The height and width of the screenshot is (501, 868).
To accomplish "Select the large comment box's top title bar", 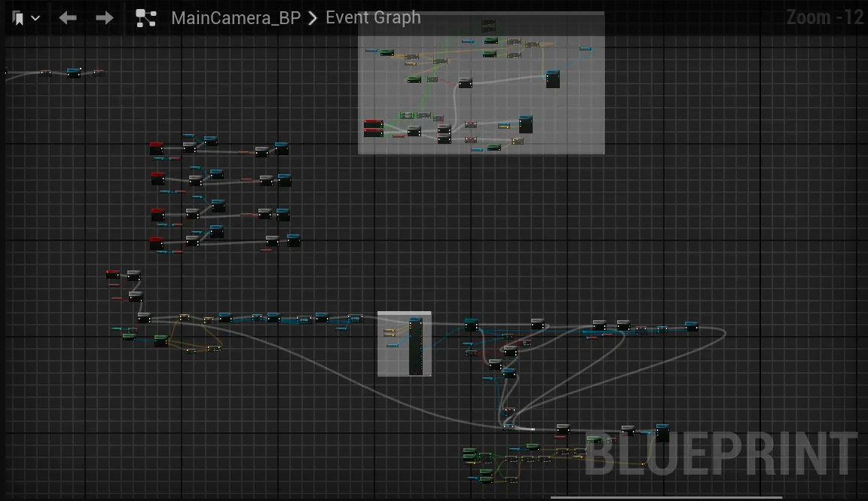I will click(481, 15).
